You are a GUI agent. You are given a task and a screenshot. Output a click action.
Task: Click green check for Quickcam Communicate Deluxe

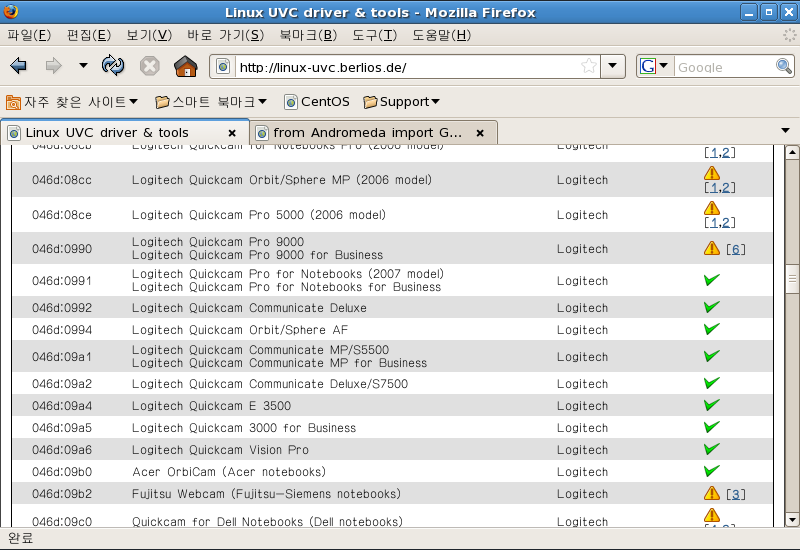[712, 307]
